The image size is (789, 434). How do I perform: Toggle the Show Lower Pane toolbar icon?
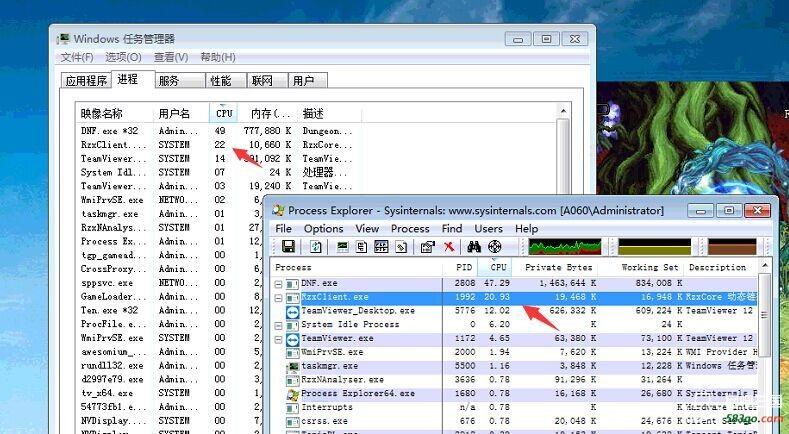(x=381, y=247)
